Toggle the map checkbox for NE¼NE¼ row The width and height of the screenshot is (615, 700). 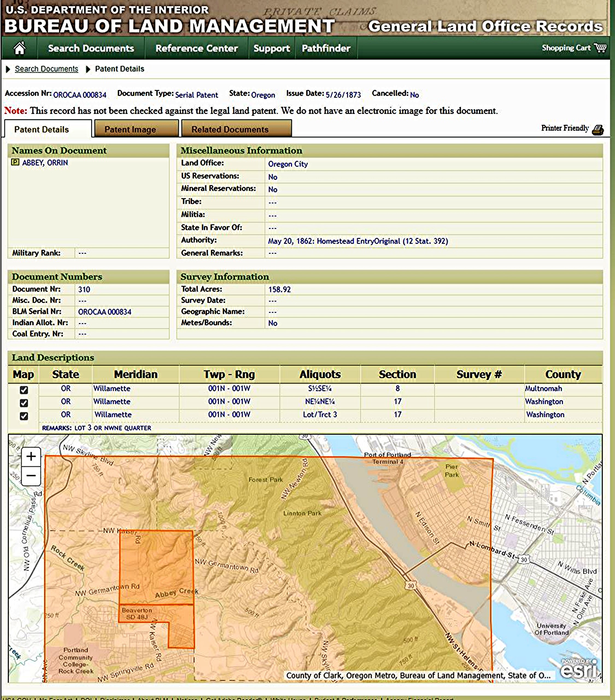click(24, 403)
